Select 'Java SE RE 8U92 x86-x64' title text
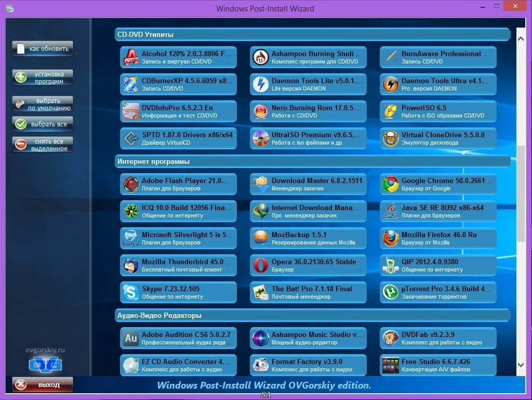This screenshot has width=532, height=400. coord(443,208)
